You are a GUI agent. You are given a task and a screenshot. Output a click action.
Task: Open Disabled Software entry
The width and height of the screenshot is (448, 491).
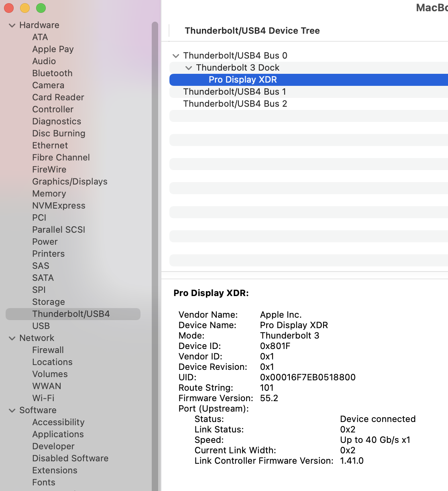point(70,459)
